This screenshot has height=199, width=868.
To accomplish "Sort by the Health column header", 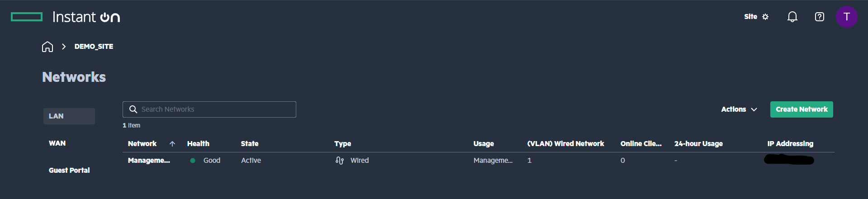I will point(198,144).
